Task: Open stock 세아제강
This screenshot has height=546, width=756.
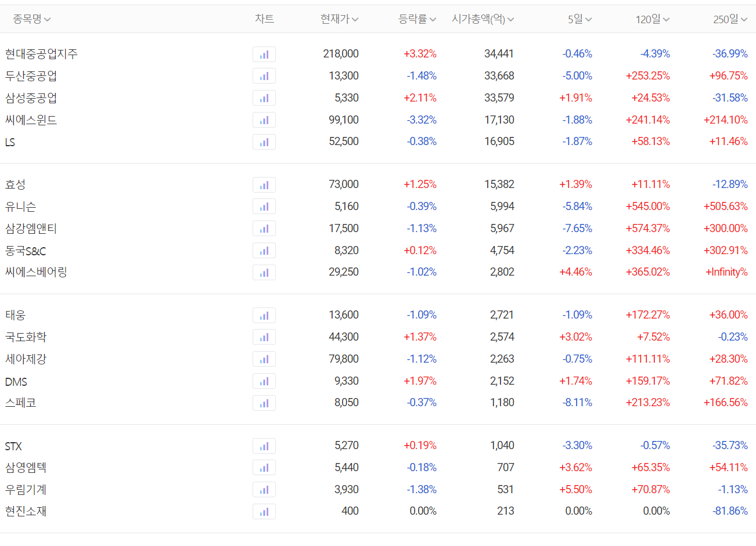Action: (26, 359)
